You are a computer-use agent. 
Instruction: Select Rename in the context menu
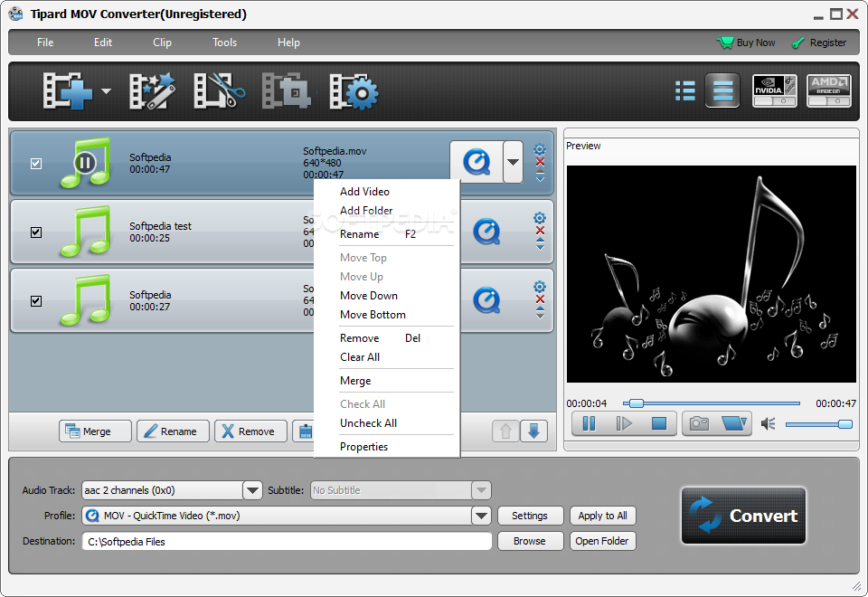point(387,234)
